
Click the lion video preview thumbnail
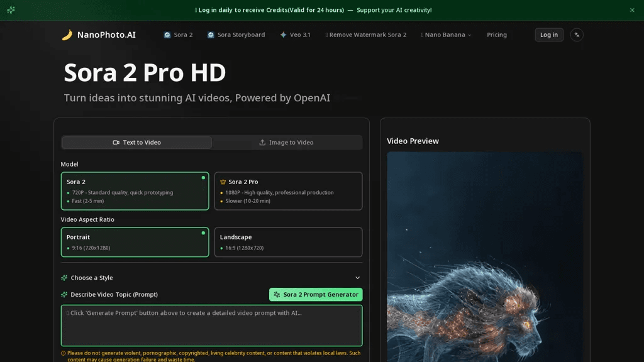(485, 257)
